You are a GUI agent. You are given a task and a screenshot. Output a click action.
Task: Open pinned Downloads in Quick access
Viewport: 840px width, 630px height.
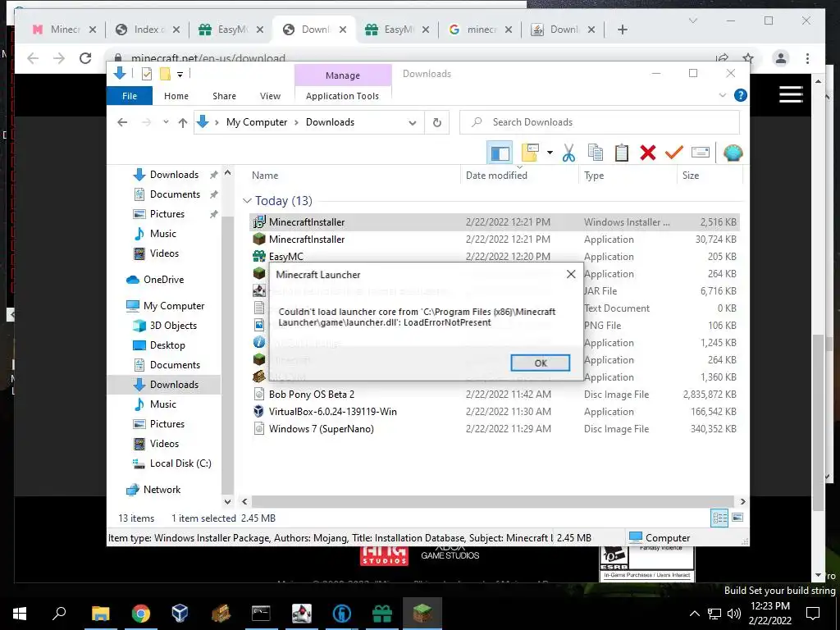(x=174, y=175)
